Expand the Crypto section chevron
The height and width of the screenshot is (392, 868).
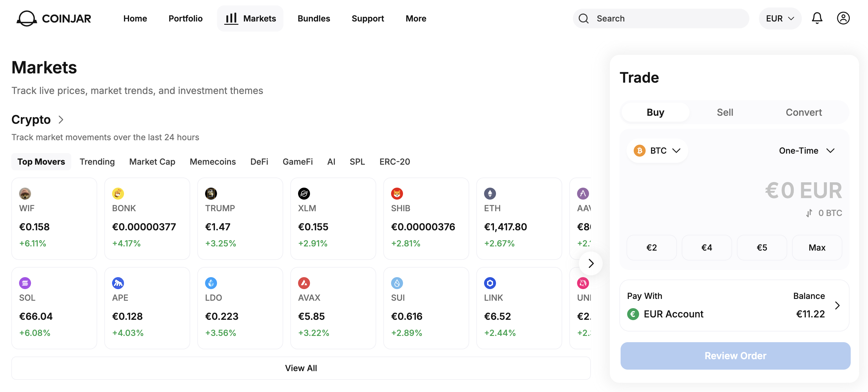tap(61, 119)
